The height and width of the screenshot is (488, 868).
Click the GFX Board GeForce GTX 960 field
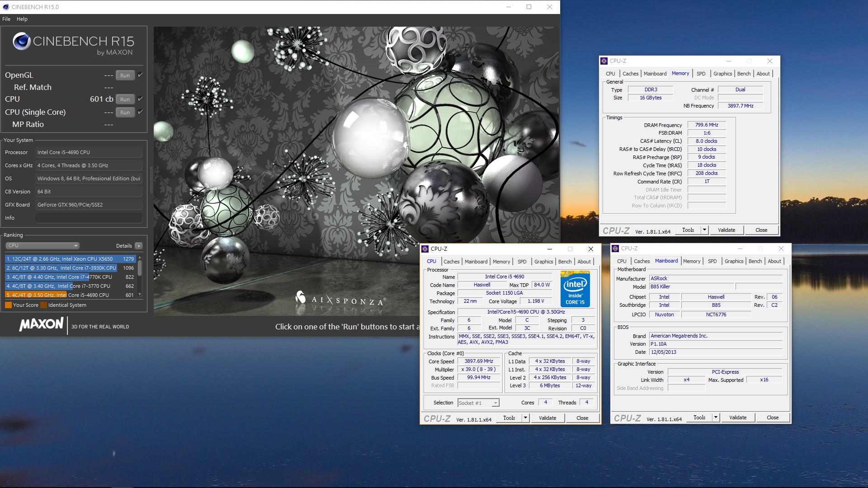click(x=89, y=205)
